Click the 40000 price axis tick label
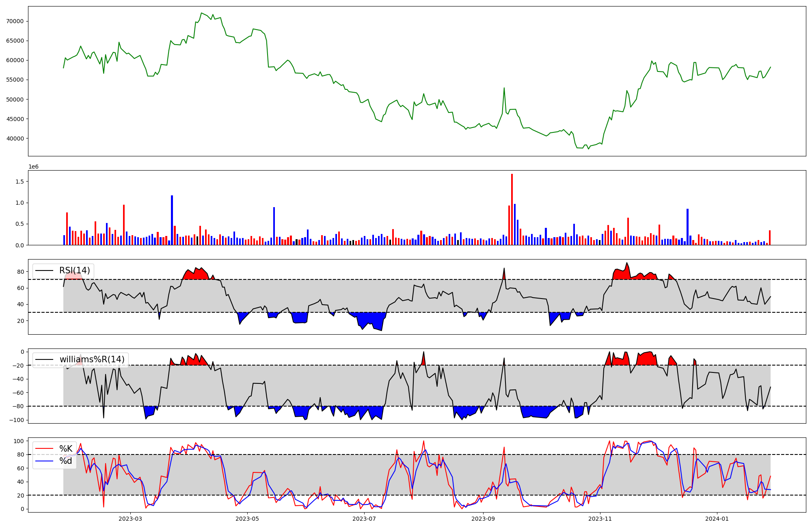The height and width of the screenshot is (528, 812). coord(15,138)
